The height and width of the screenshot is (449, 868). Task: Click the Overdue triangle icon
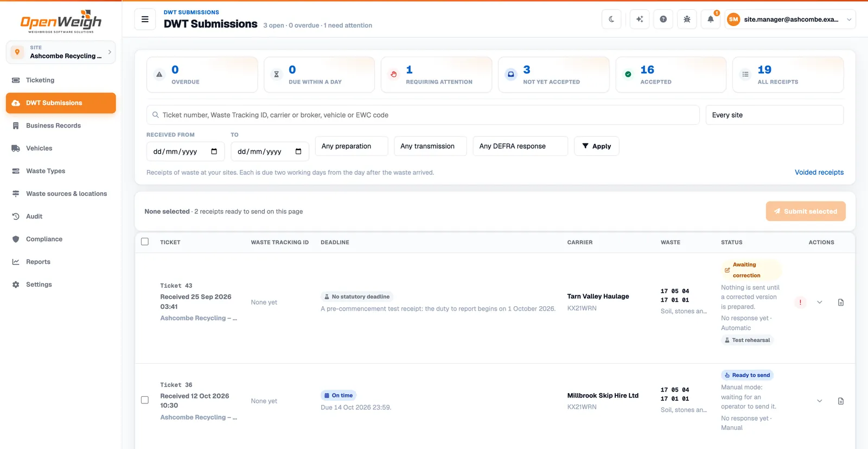[x=159, y=74]
